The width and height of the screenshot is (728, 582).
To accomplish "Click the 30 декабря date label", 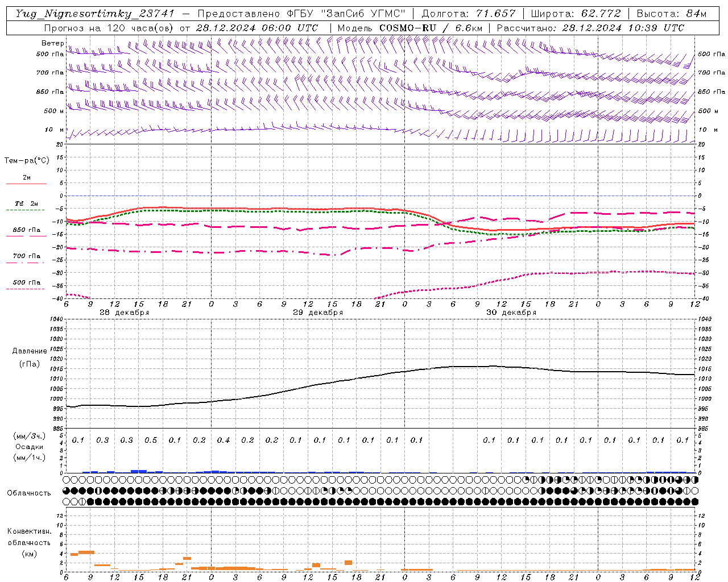I will (x=511, y=313).
